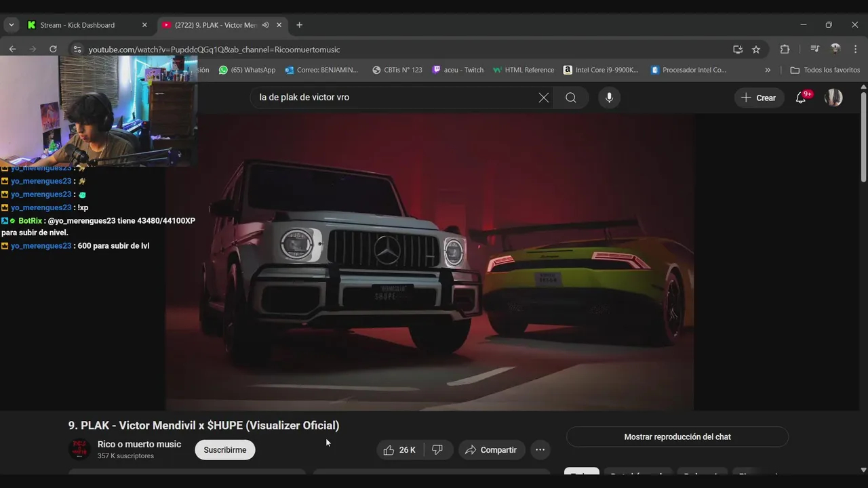Screen dimensions: 868x488
Task: Click BotRix name in chat overlay
Action: [x=30, y=221]
